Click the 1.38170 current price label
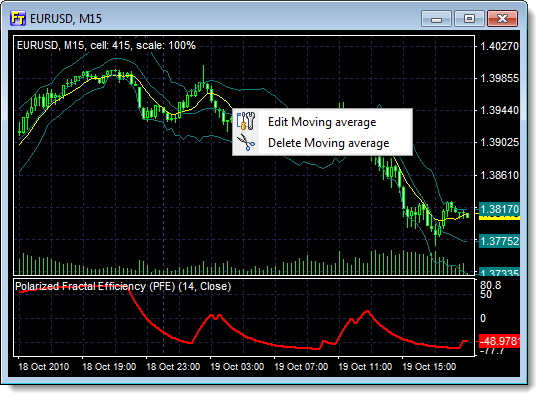This screenshot has height=400, width=543. [x=499, y=209]
